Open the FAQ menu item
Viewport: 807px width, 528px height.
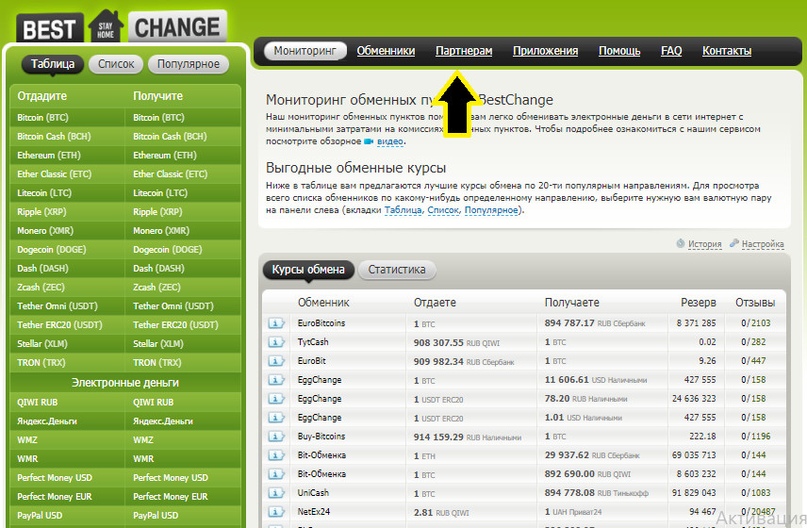click(x=671, y=51)
